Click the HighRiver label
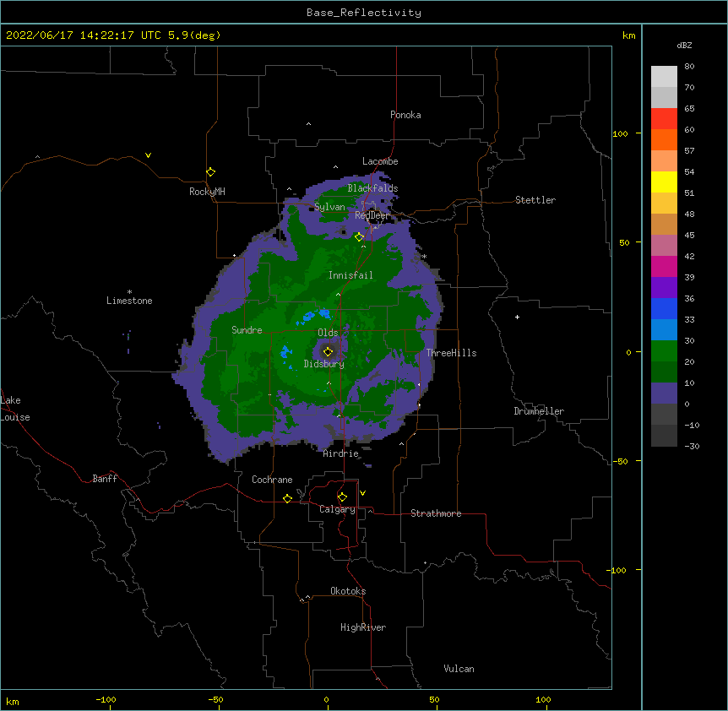The width and height of the screenshot is (728, 711). pyautogui.click(x=363, y=627)
